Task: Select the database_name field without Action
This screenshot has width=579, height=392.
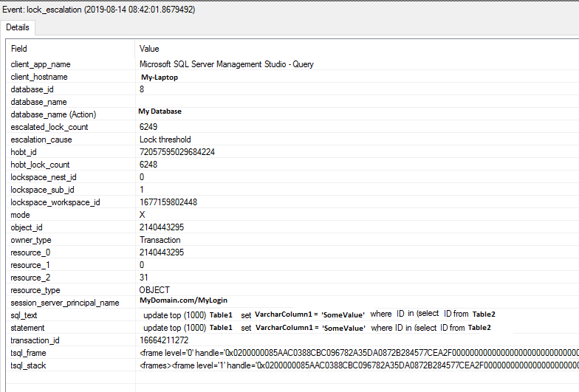Action: pyautogui.click(x=38, y=102)
